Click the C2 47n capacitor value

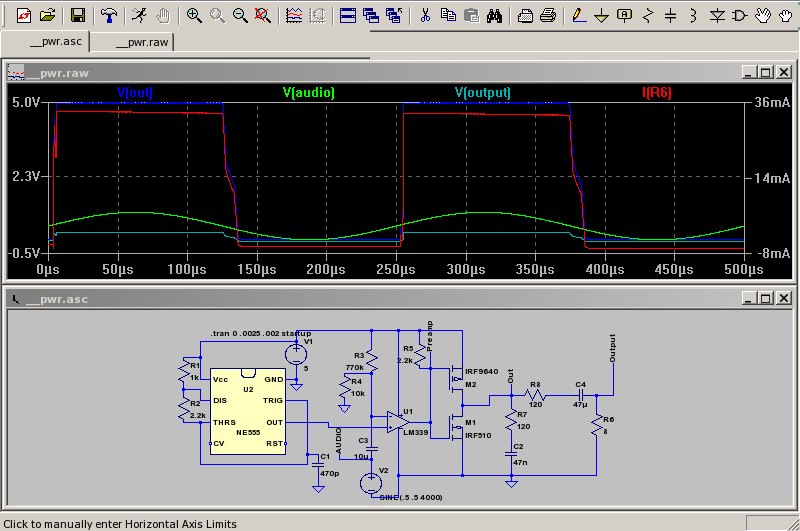(520, 462)
